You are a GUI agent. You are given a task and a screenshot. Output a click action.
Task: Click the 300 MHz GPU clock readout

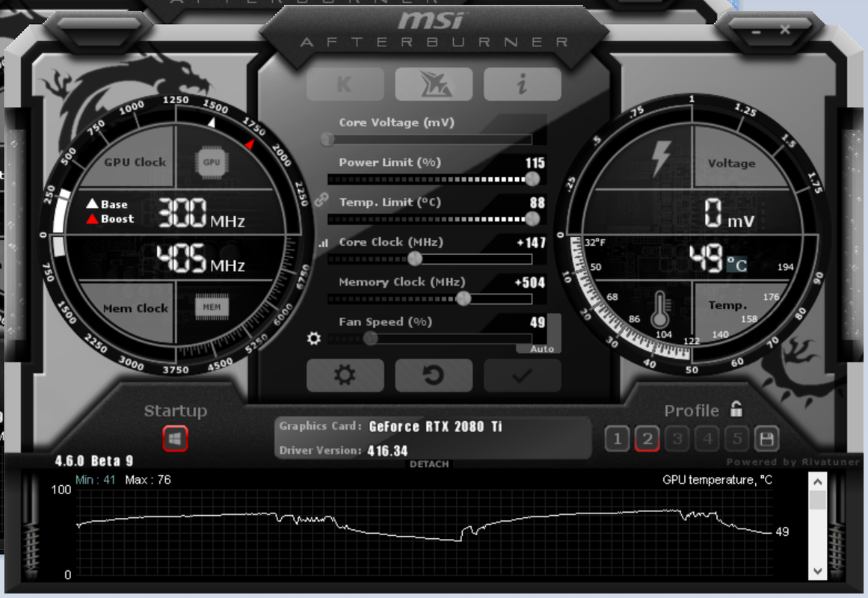pos(202,213)
